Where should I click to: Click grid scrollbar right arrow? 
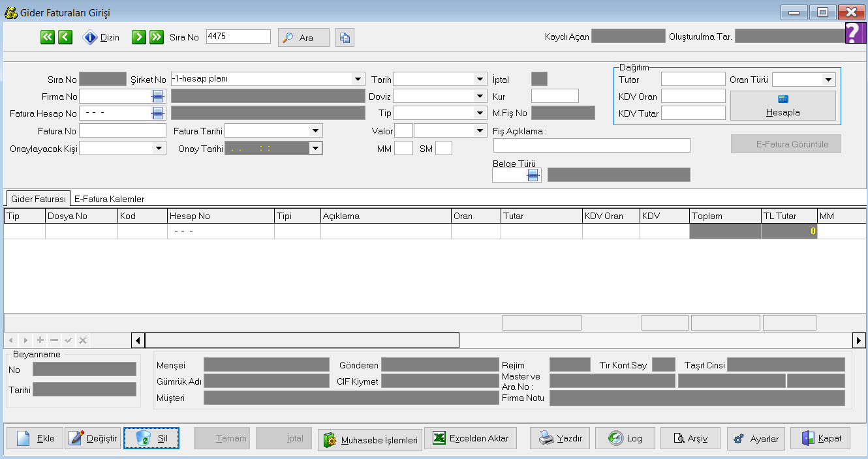859,340
